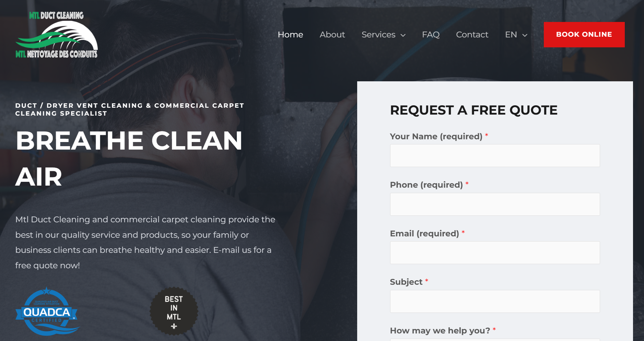Screen dimensions: 644x341
Task: Click into the Email input field
Action: 495,253
